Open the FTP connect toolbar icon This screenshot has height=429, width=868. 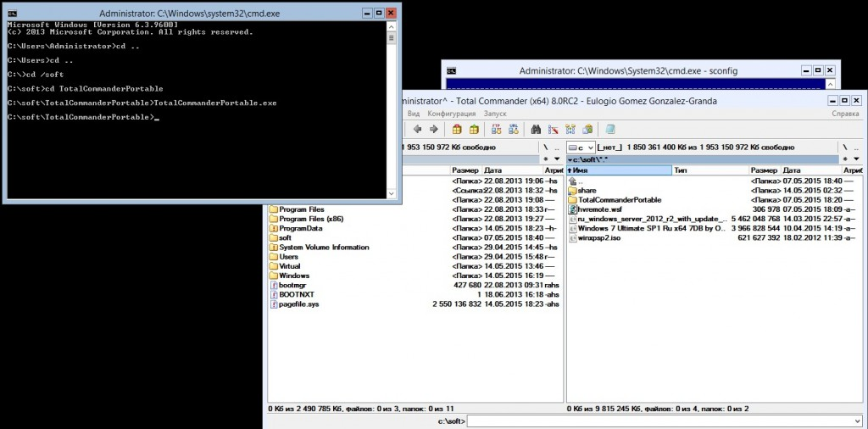497,130
